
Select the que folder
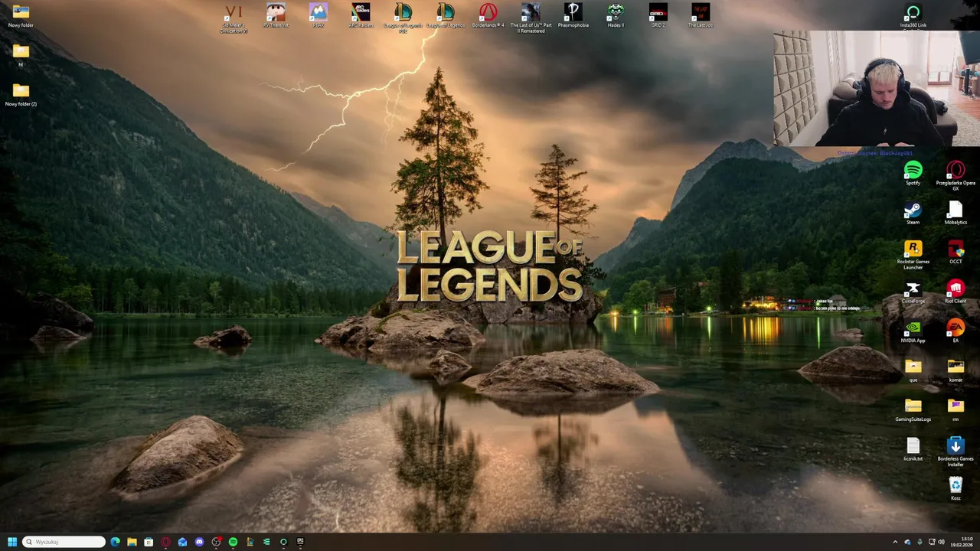pyautogui.click(x=913, y=370)
